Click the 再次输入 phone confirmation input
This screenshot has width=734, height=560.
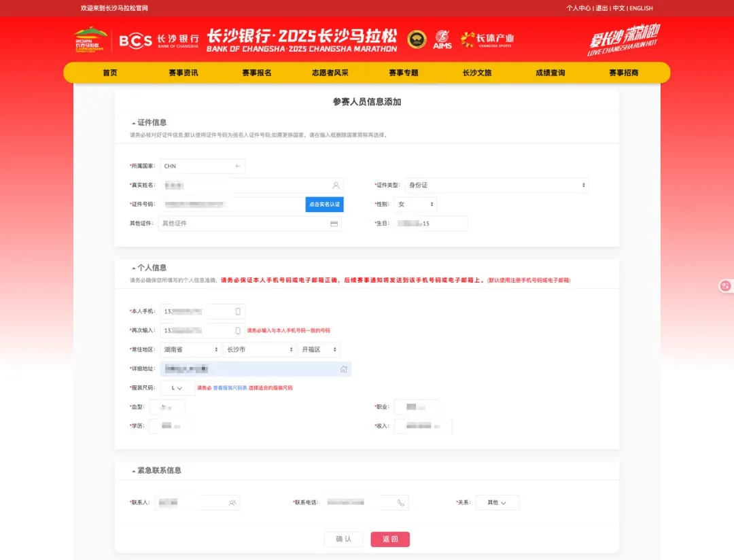(203, 330)
